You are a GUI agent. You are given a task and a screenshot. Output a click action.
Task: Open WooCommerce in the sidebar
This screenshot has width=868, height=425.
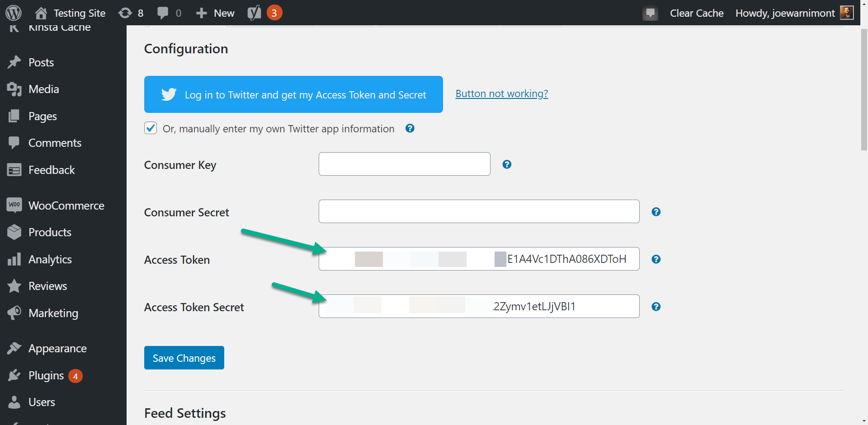coord(66,205)
